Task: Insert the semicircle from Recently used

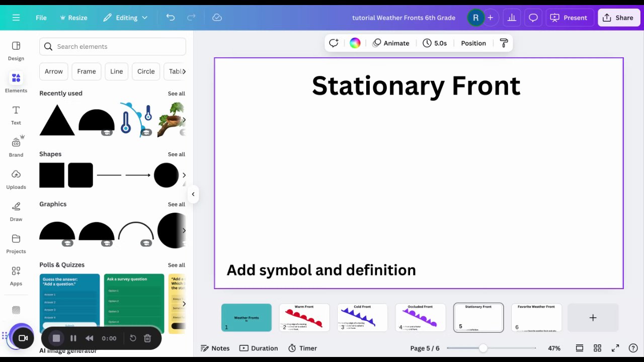Action: (97, 121)
